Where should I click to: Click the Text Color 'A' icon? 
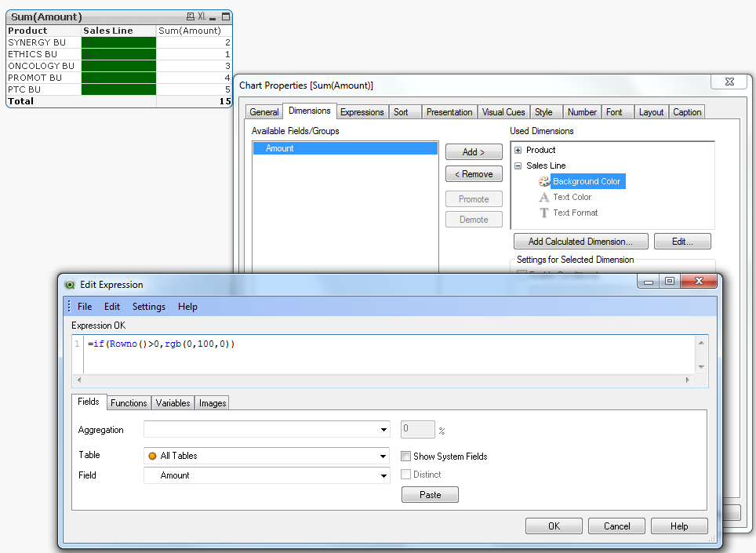[x=544, y=197]
